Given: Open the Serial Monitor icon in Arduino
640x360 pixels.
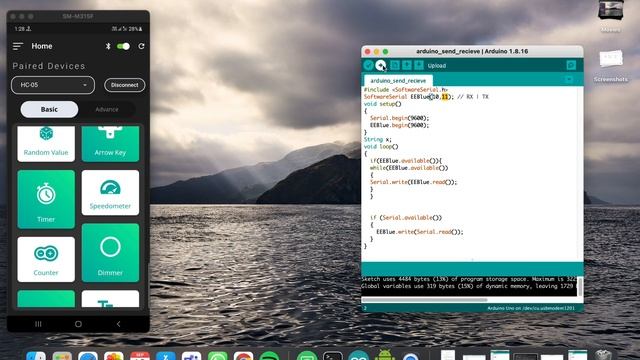Looking at the screenshot, I should [571, 65].
